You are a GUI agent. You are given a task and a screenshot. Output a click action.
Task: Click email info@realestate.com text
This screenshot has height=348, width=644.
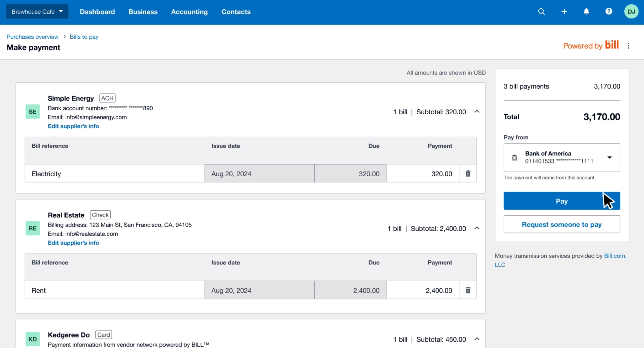83,234
